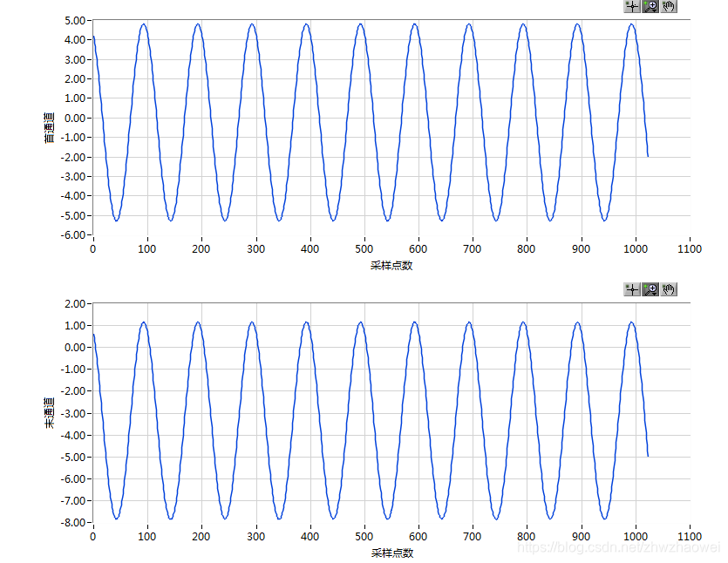The width and height of the screenshot is (728, 563).
Task: Click the 0 x-axis minimum of 首通道 graph
Action: coord(93,248)
